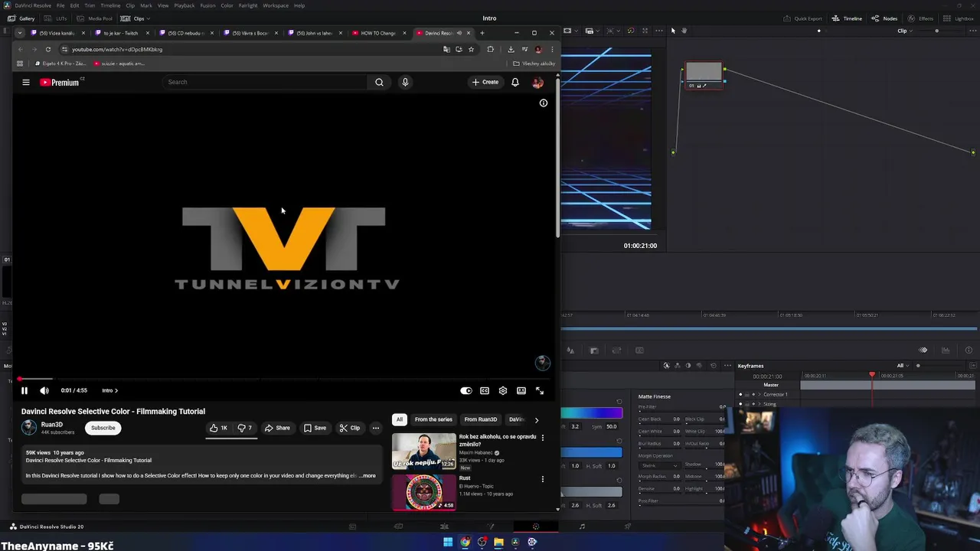The width and height of the screenshot is (980, 551).
Task: Like the video with thumbs up
Action: (x=219, y=428)
